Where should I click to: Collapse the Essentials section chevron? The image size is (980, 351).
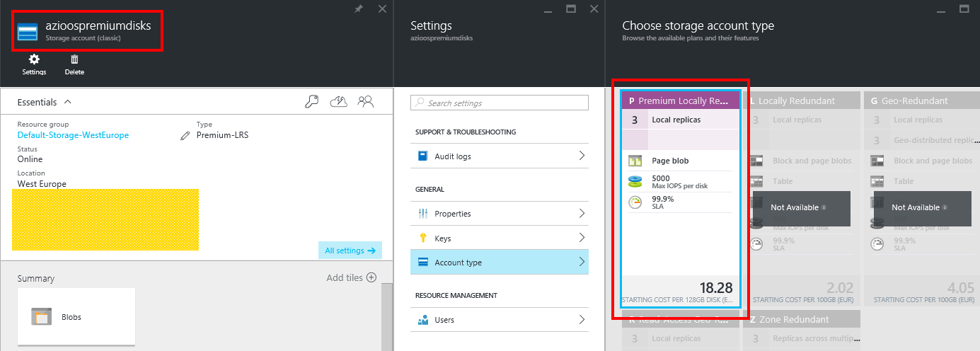[68, 102]
